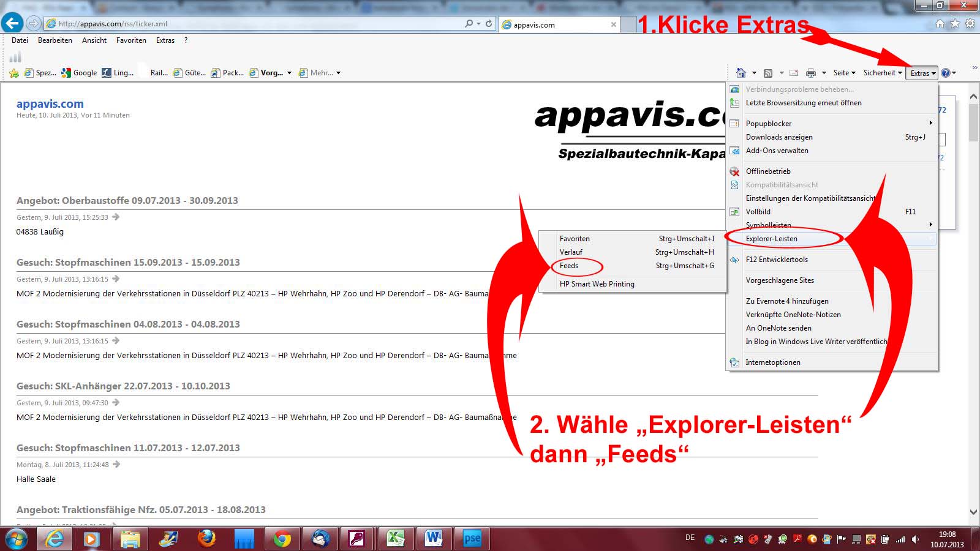The image size is (980, 551).
Task: Open the Popupblocker submenu entry
Action: (x=769, y=124)
